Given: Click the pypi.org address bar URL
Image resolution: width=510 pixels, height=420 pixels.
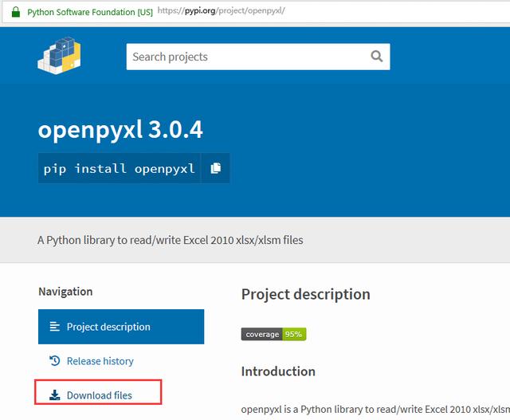Looking at the screenshot, I should (222, 10).
